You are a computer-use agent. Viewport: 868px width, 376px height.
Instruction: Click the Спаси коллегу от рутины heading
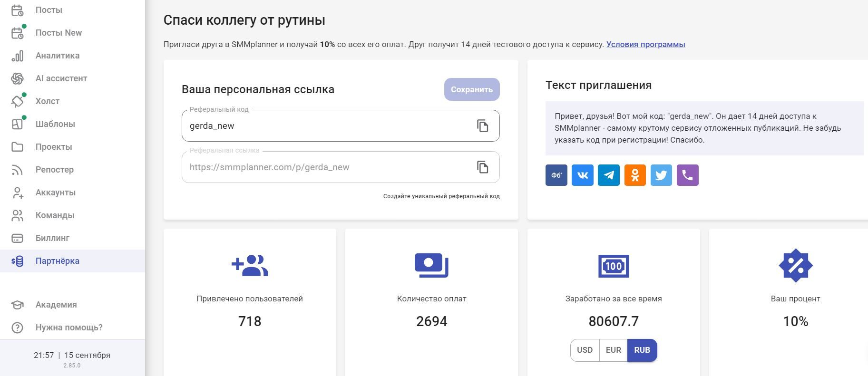(244, 20)
